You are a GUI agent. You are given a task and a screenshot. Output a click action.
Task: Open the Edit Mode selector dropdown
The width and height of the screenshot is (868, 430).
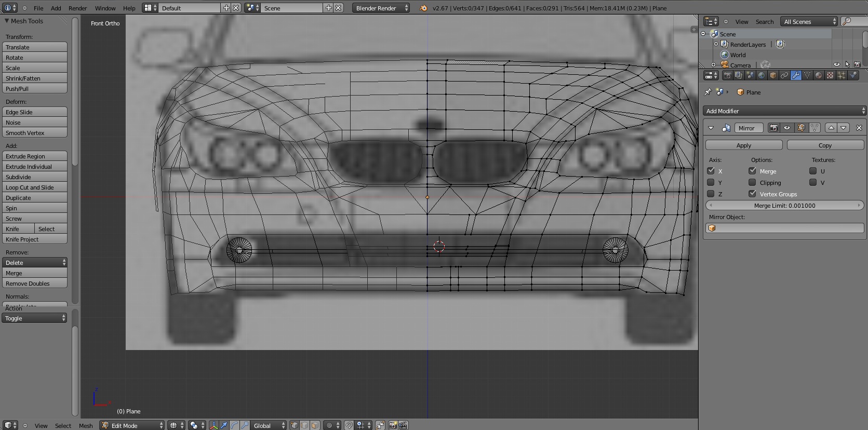(132, 425)
